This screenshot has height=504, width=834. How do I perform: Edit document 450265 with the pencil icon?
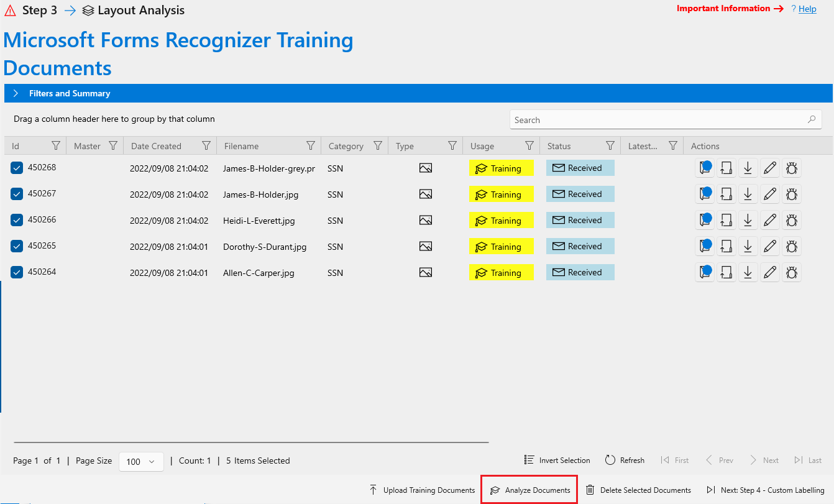click(770, 246)
